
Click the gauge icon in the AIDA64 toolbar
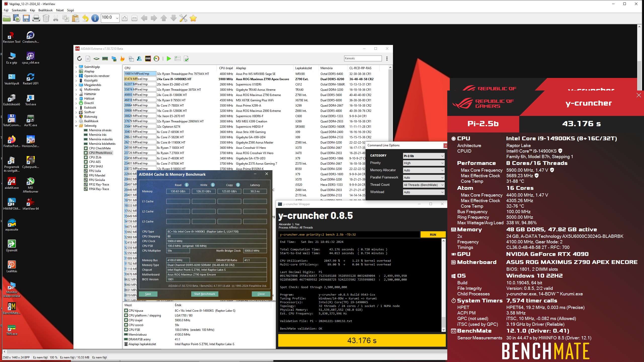[x=156, y=59]
